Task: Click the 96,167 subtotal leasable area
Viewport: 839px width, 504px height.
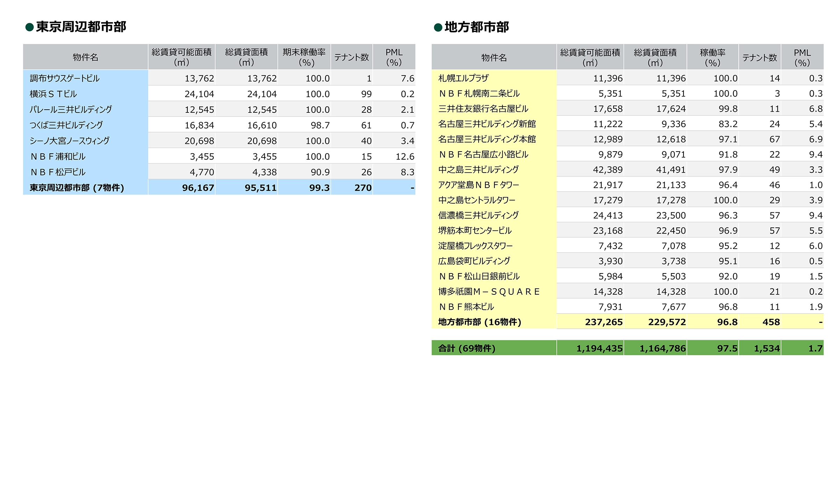Action: click(x=198, y=188)
